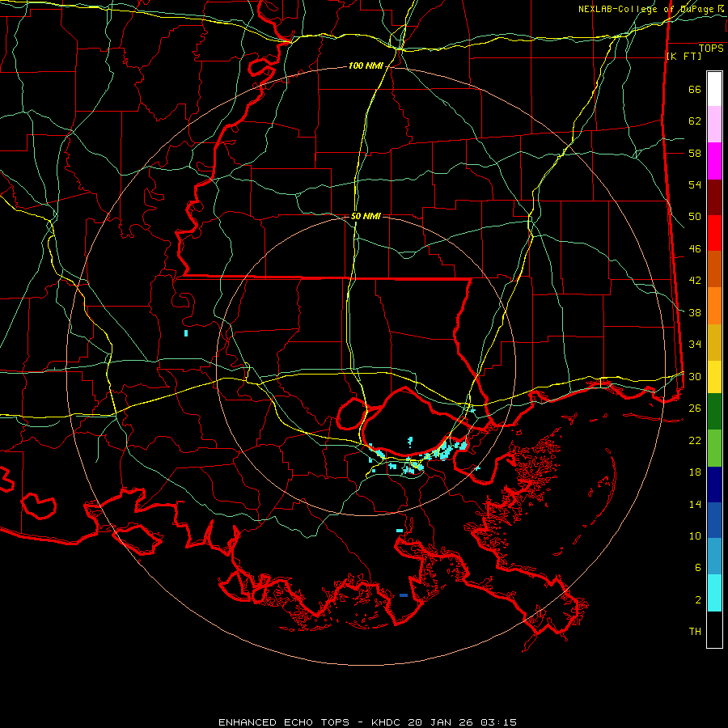Click the 2 legend label
This screenshot has height=728, width=728.
click(x=698, y=600)
